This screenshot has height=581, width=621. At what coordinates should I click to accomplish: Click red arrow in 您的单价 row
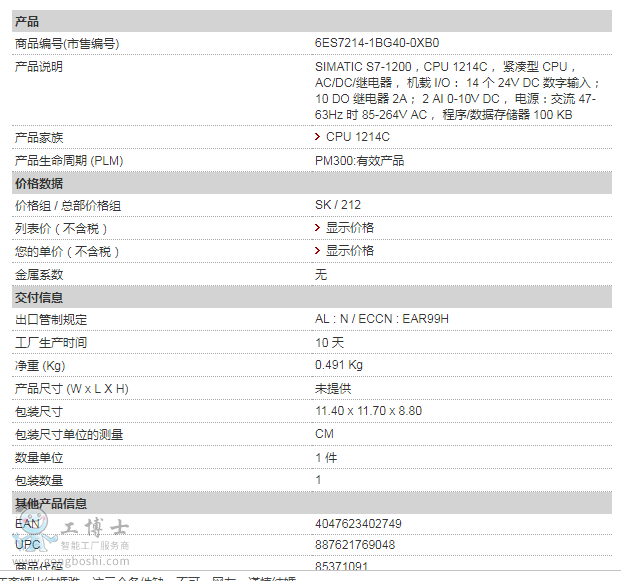click(317, 250)
